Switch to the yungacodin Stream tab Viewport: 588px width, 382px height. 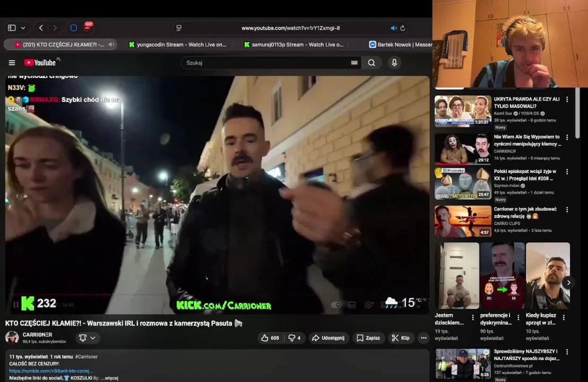click(178, 45)
